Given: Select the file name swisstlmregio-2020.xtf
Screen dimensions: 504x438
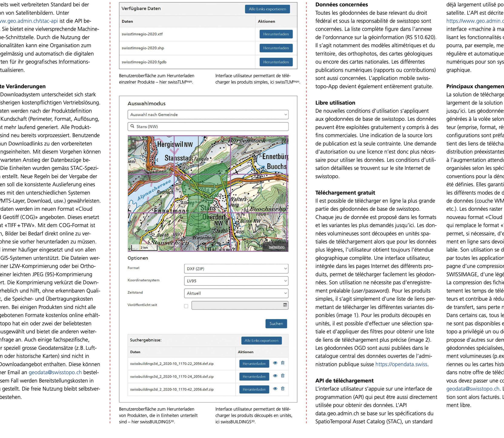Looking at the screenshot, I should [x=142, y=34].
